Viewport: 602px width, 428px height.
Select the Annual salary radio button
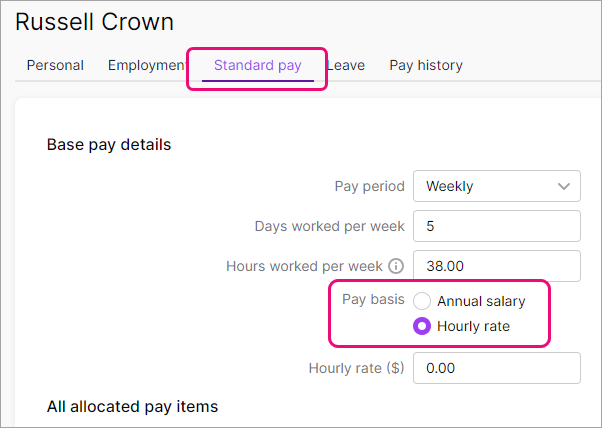point(422,301)
